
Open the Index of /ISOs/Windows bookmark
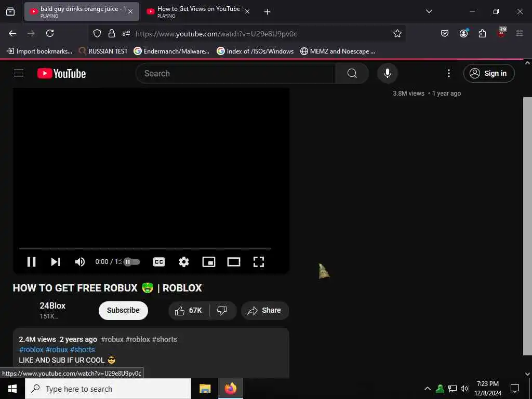[x=255, y=51]
